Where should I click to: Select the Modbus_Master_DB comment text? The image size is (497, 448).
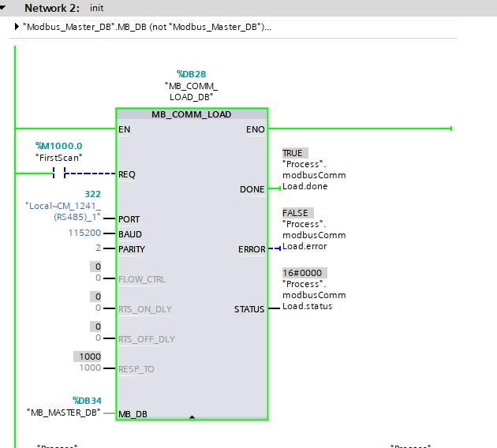[x=147, y=27]
